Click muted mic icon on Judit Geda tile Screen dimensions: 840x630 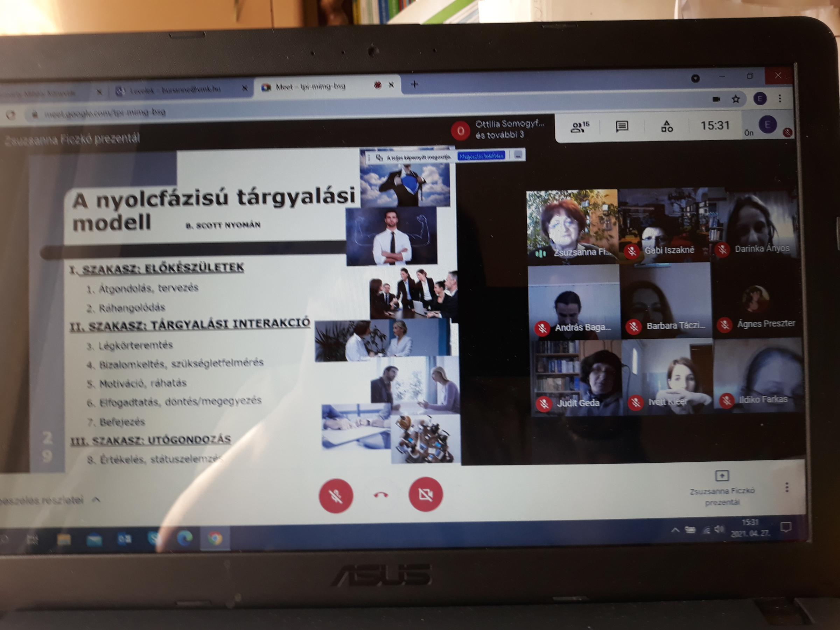[x=544, y=404]
